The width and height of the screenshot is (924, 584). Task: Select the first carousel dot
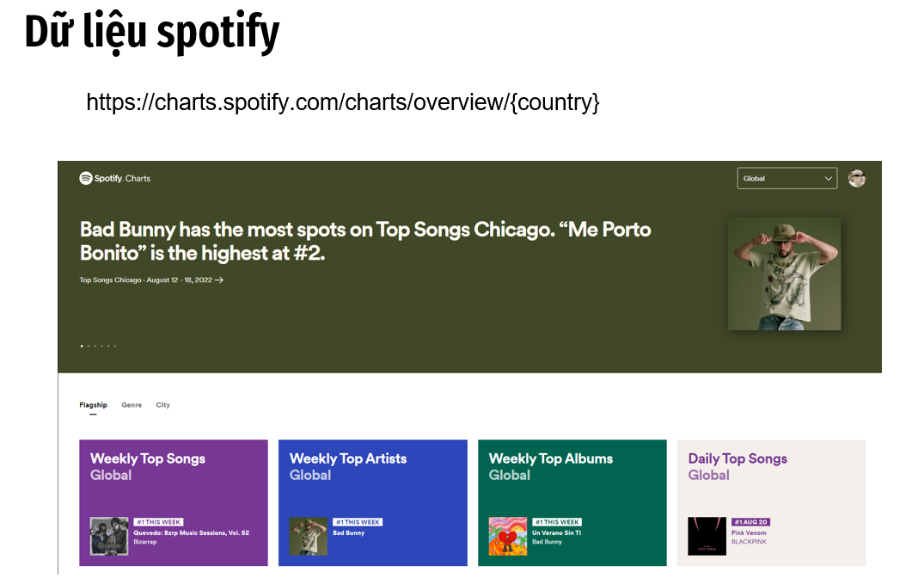pos(82,346)
